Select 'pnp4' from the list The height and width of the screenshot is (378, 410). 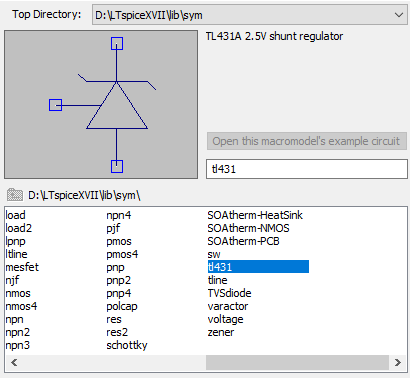click(x=119, y=293)
